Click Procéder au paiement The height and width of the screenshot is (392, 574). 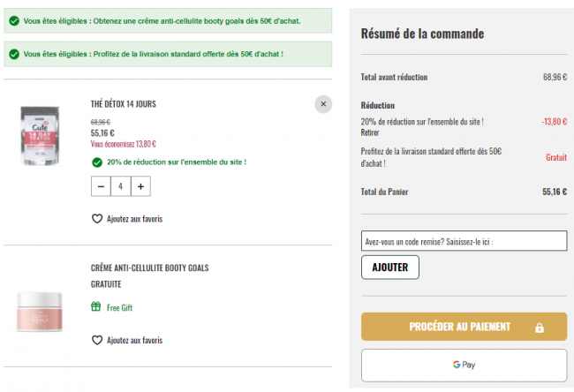(464, 327)
